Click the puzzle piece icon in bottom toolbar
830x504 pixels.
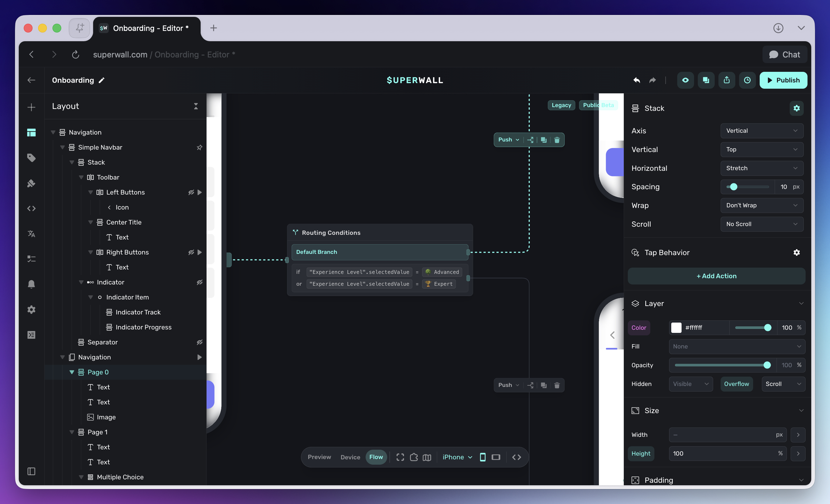coord(414,457)
